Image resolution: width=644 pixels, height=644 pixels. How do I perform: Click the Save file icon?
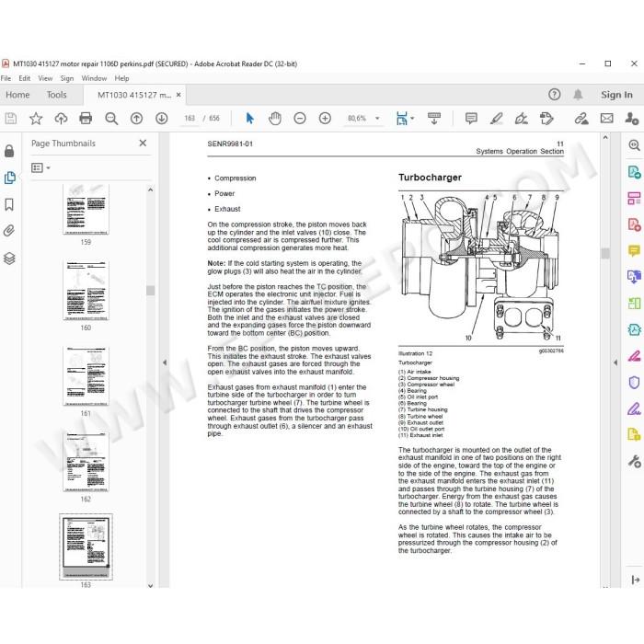11,119
